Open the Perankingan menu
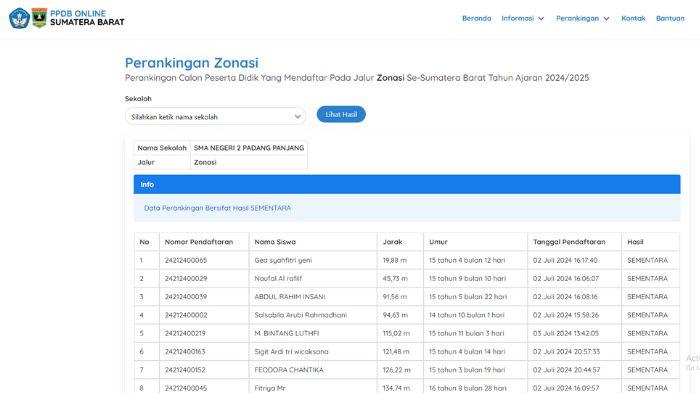Image resolution: width=700 pixels, height=393 pixels. pyautogui.click(x=577, y=18)
